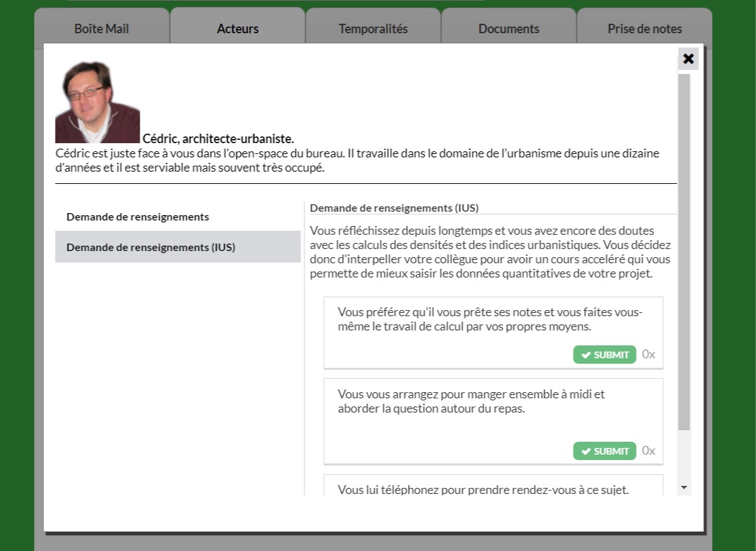Submit the 'manger ensemble à midi' option
Viewport: 756px width, 551px height.
point(604,451)
